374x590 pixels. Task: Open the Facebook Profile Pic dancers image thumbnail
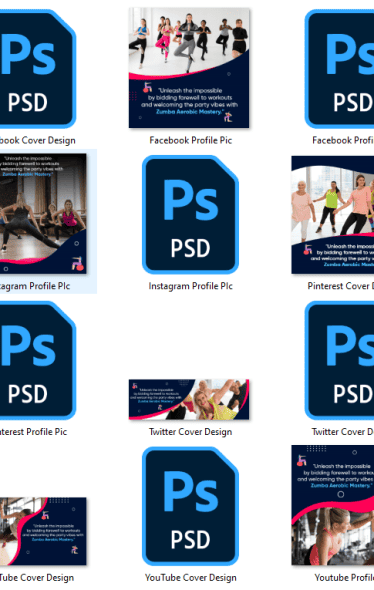point(189,68)
